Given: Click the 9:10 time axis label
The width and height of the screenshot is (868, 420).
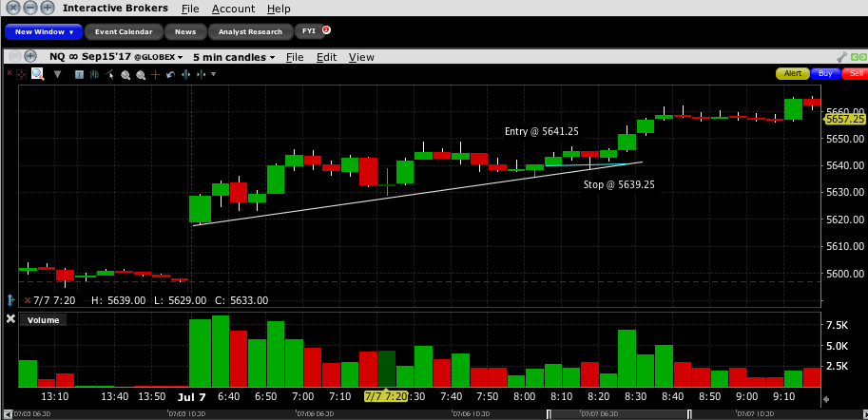Looking at the screenshot, I should click(783, 397).
